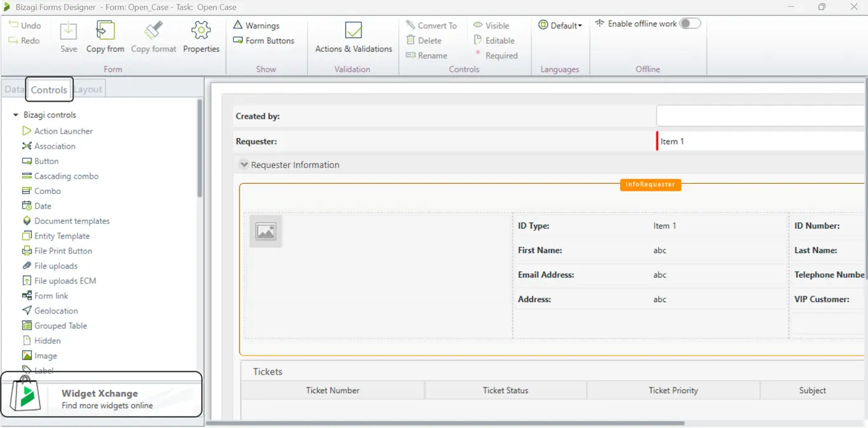Click the image placeholder in InfoRequester
868x428 pixels.
[x=266, y=231]
